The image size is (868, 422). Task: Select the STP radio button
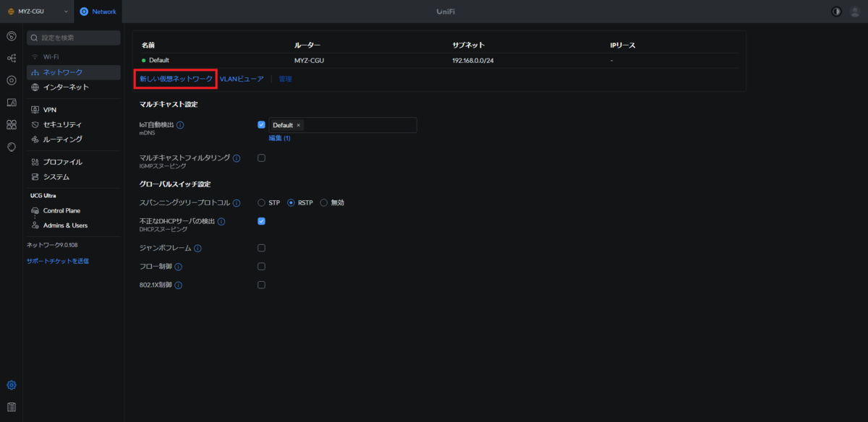point(261,203)
